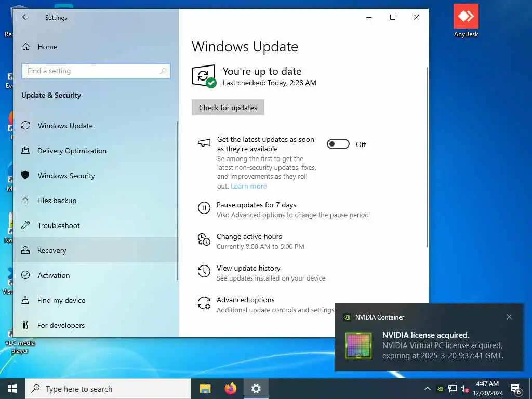Open Delivery Optimization settings
Screen dimensions: 532x399
(x=72, y=151)
